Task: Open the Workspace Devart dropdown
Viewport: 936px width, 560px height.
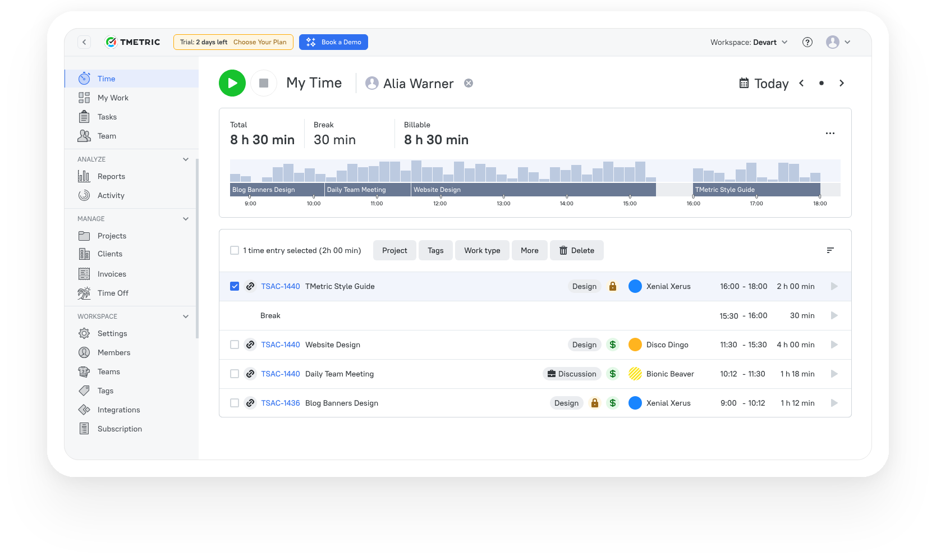Action: (749, 42)
